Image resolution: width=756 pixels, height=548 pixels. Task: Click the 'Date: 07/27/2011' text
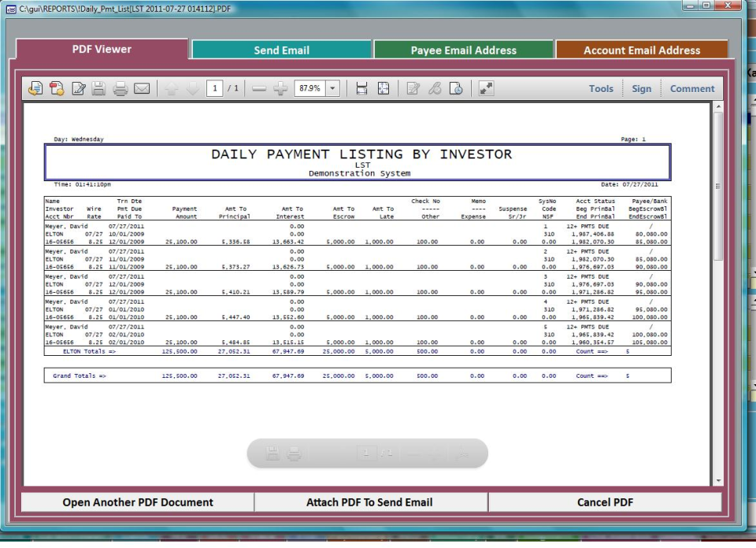tap(629, 184)
